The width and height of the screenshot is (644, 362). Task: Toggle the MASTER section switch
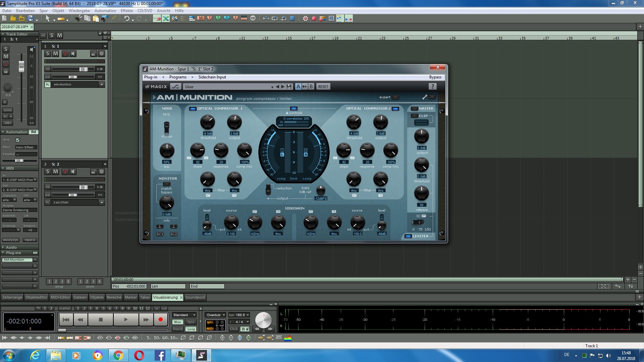click(x=415, y=109)
